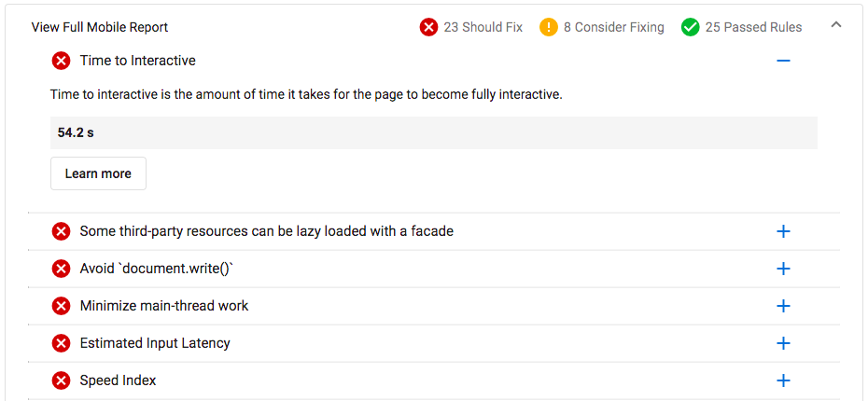Expand Minimize main-thread work plus icon
868x401 pixels.
(x=783, y=306)
